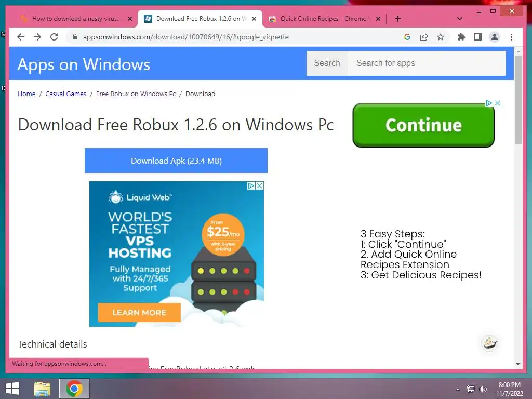Open AdChoices icon on Continue ad
Screen dimensions: 532x399
pyautogui.click(x=489, y=103)
